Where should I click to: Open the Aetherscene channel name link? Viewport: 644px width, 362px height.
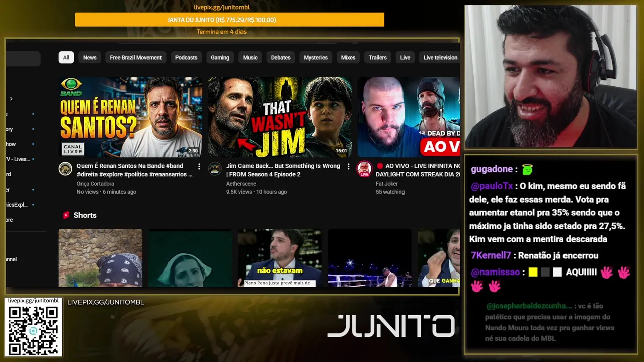pyautogui.click(x=241, y=184)
